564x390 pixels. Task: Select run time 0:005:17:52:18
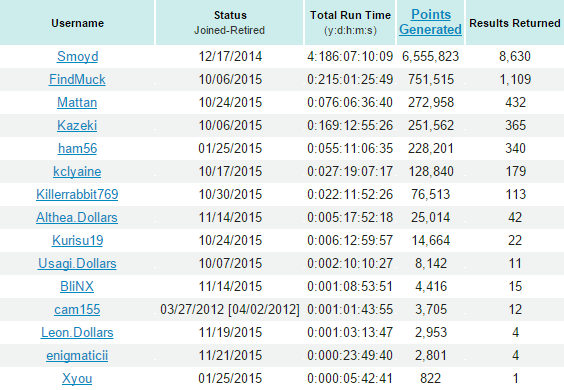tap(350, 218)
